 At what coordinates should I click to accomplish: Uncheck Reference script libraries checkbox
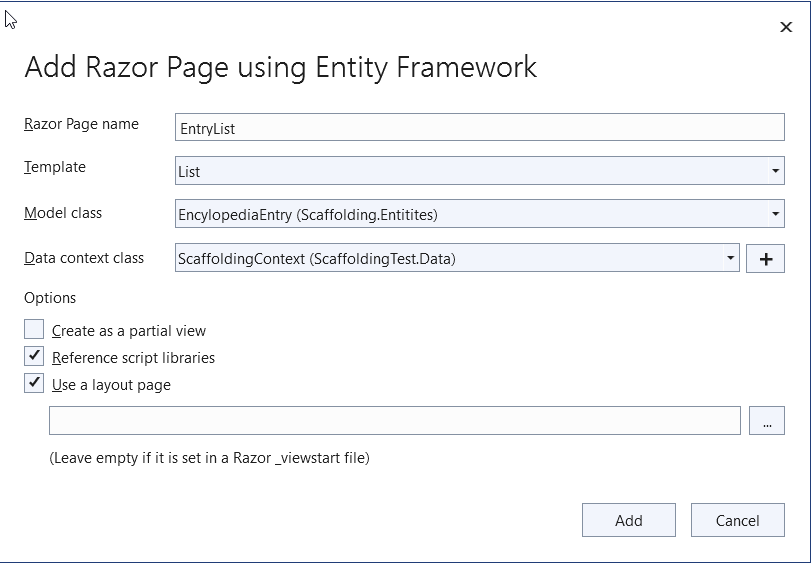(x=34, y=356)
